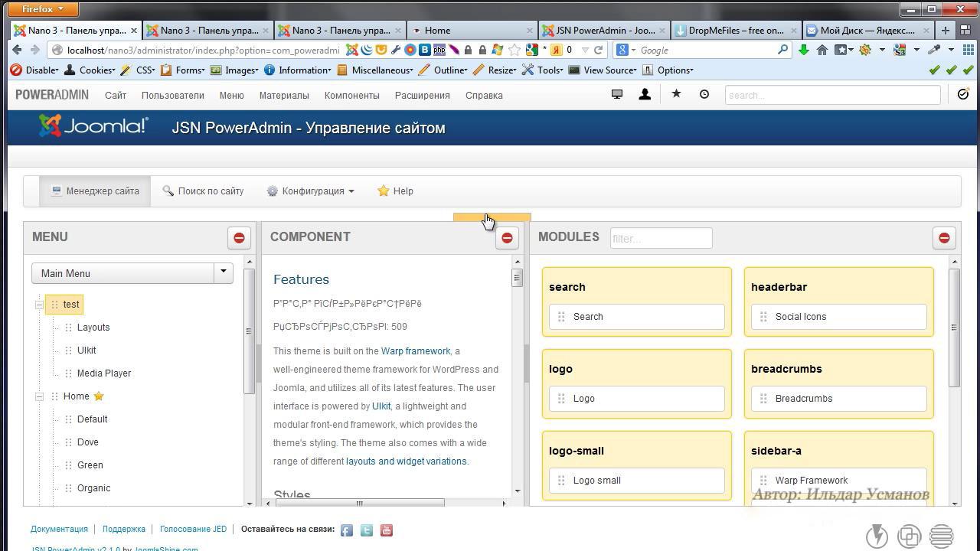Collapse the MENU panel with red minus
The height and width of the screenshot is (551, 980).
point(239,238)
